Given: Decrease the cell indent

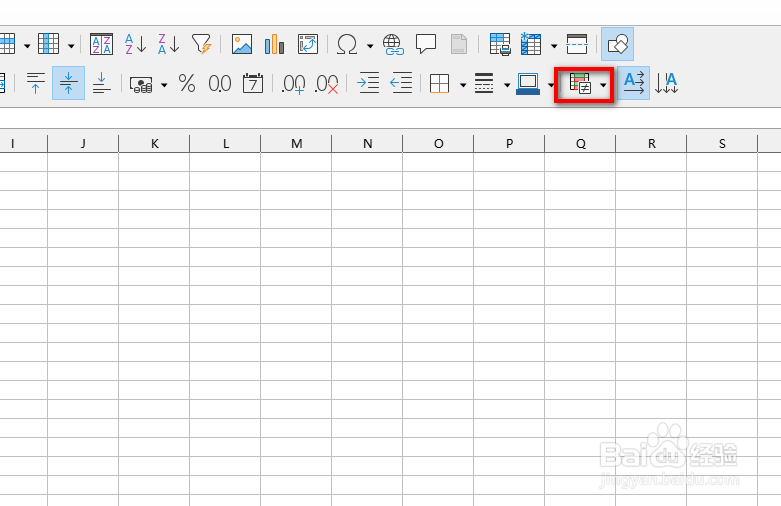Looking at the screenshot, I should pyautogui.click(x=401, y=83).
